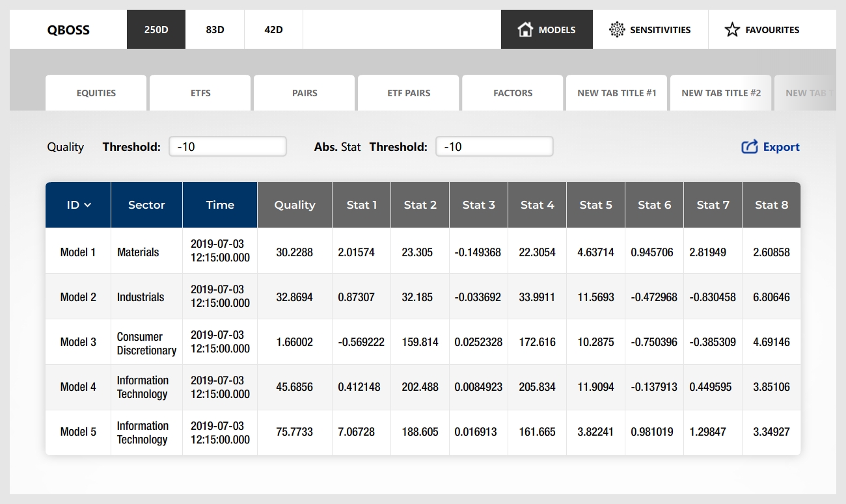
Task: Click the home icon beside Models
Action: pyautogui.click(x=525, y=29)
